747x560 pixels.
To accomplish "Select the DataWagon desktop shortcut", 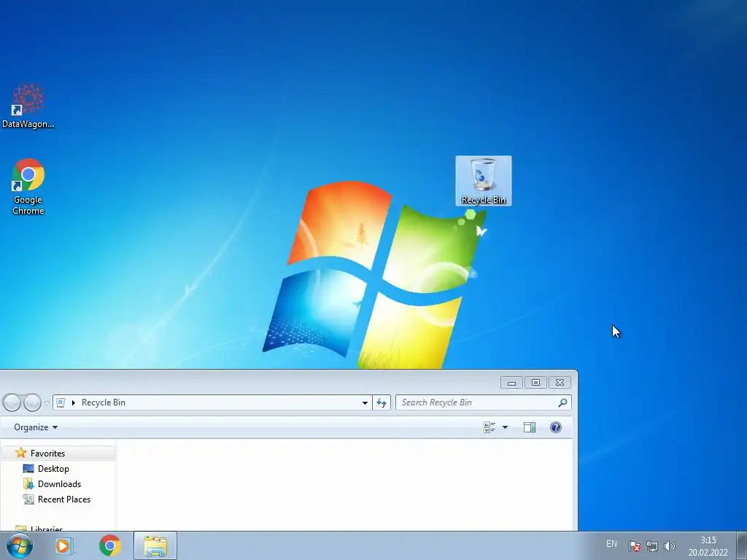I will [x=28, y=106].
